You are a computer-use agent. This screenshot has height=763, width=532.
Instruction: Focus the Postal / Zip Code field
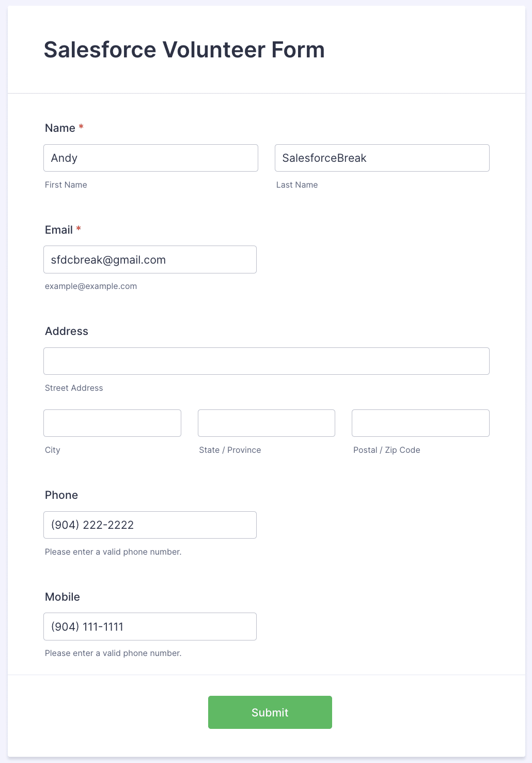pyautogui.click(x=420, y=423)
